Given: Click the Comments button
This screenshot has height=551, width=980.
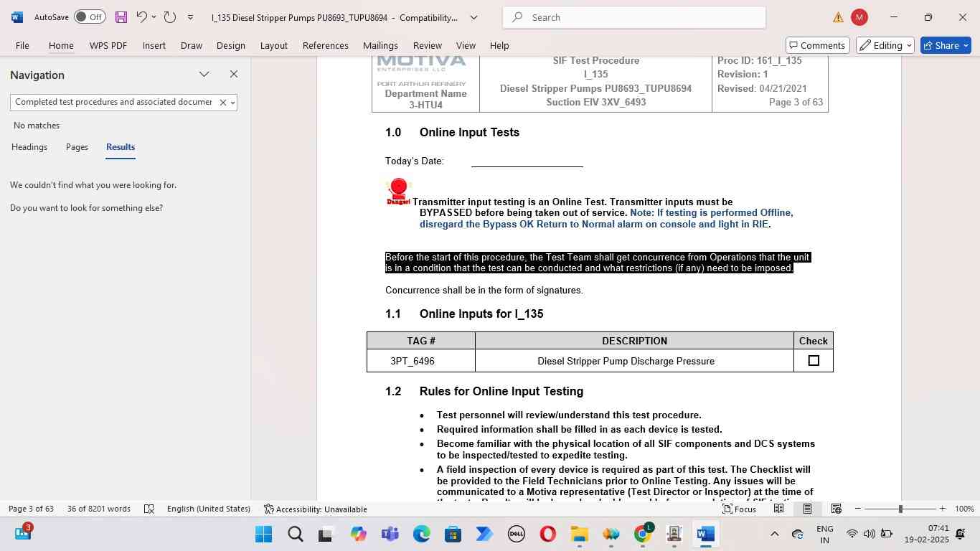Looking at the screenshot, I should point(818,45).
